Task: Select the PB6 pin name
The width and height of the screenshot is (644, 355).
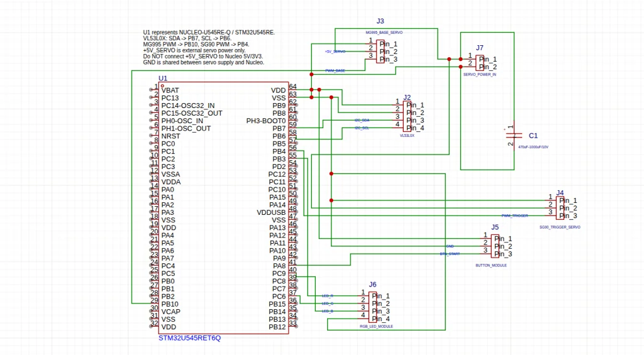Action: click(x=279, y=136)
